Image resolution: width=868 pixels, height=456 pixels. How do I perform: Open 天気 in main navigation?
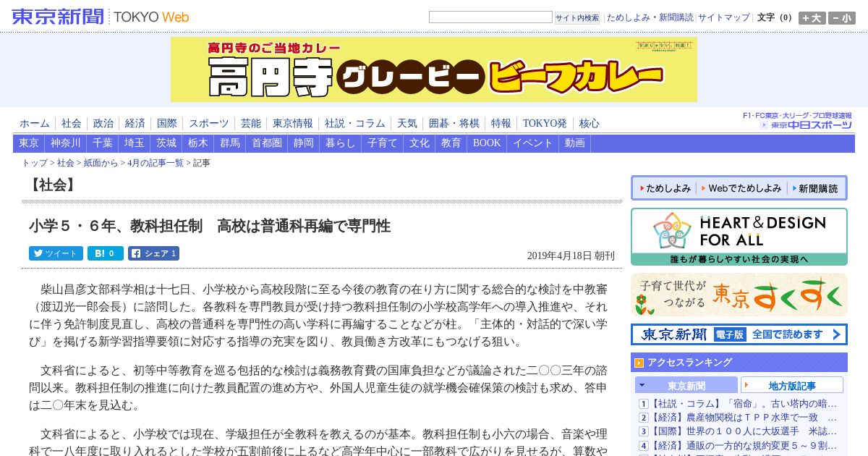pos(407,123)
